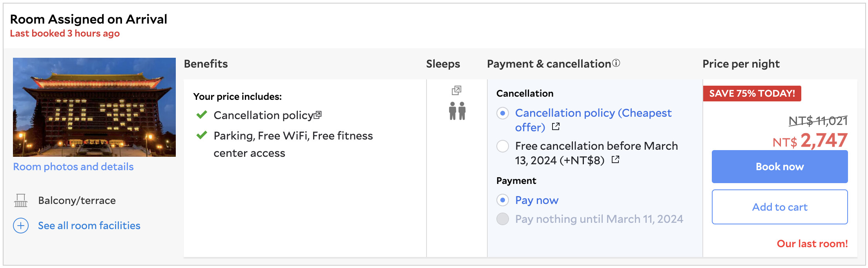The image size is (868, 268).
Task: Expand See all room facilities
Action: click(89, 226)
